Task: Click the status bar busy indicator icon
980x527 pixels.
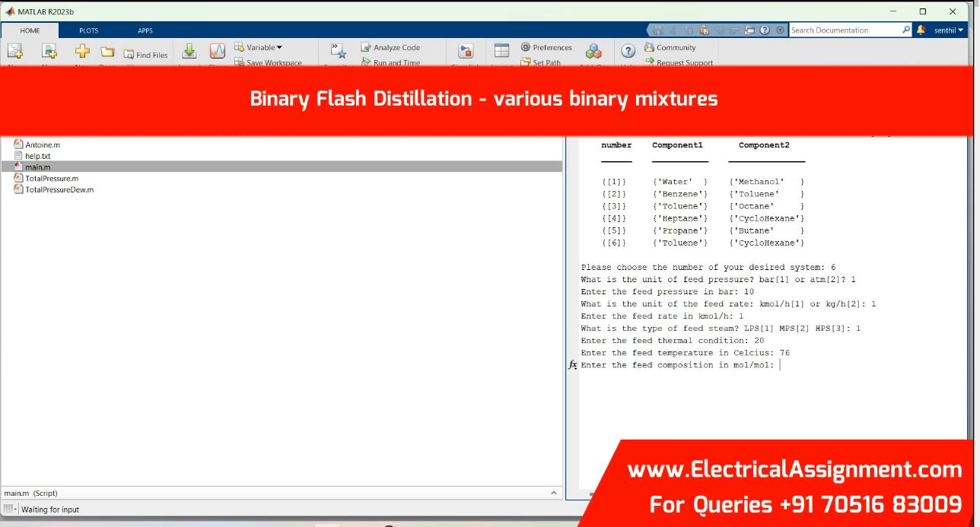Action: point(8,509)
